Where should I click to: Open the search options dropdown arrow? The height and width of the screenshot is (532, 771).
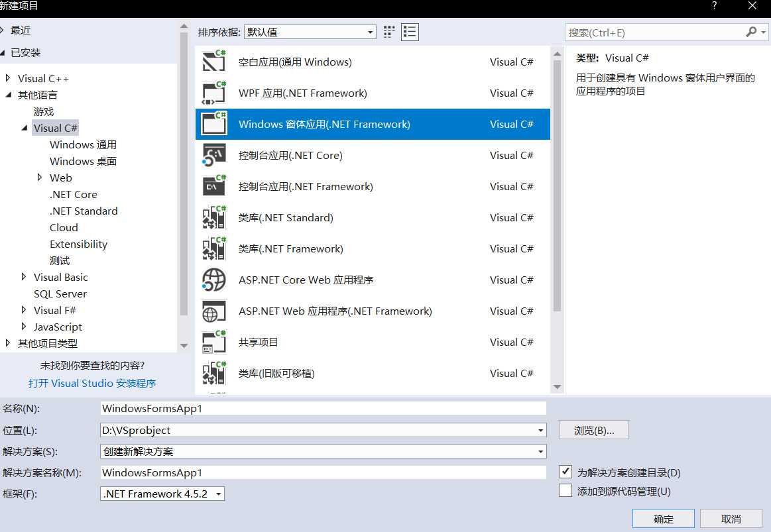click(x=763, y=32)
